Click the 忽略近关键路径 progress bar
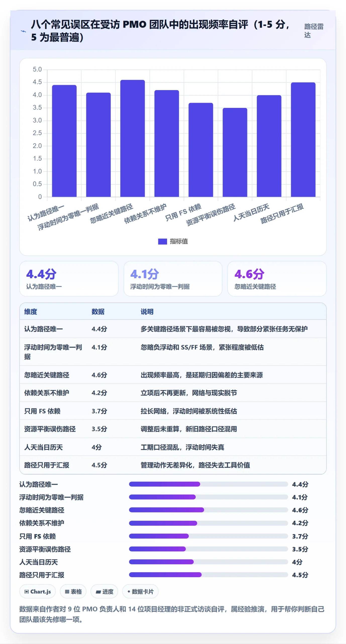 [208, 510]
